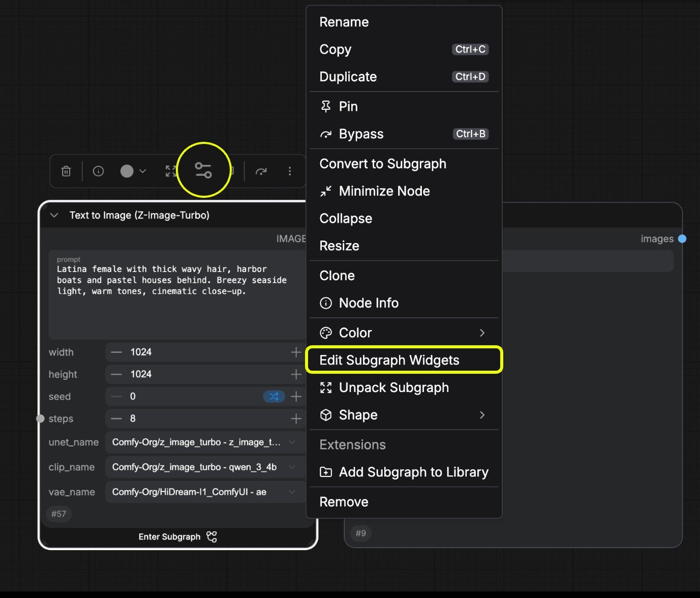
Task: Choose Node Info in context menu
Action: click(x=404, y=303)
